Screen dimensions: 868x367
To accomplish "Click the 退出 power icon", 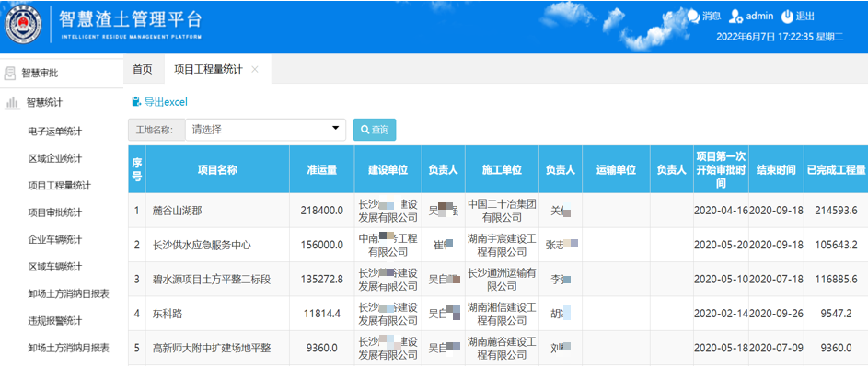I will pyautogui.click(x=787, y=17).
